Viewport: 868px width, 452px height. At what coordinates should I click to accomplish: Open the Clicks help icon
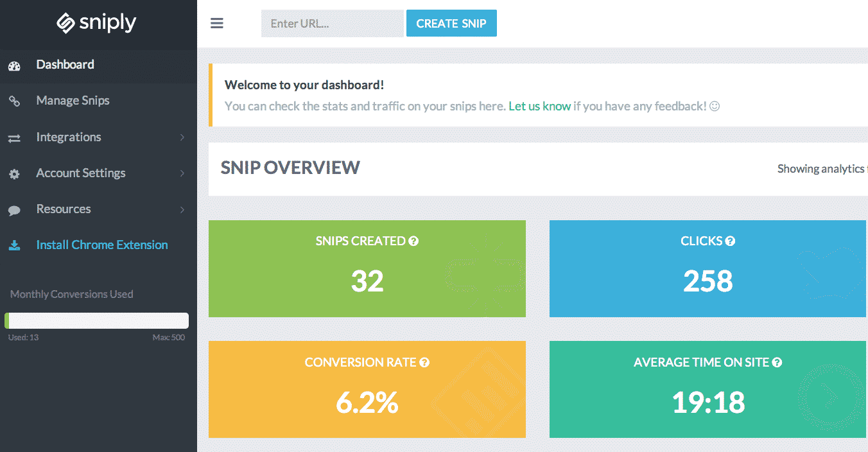click(x=730, y=241)
